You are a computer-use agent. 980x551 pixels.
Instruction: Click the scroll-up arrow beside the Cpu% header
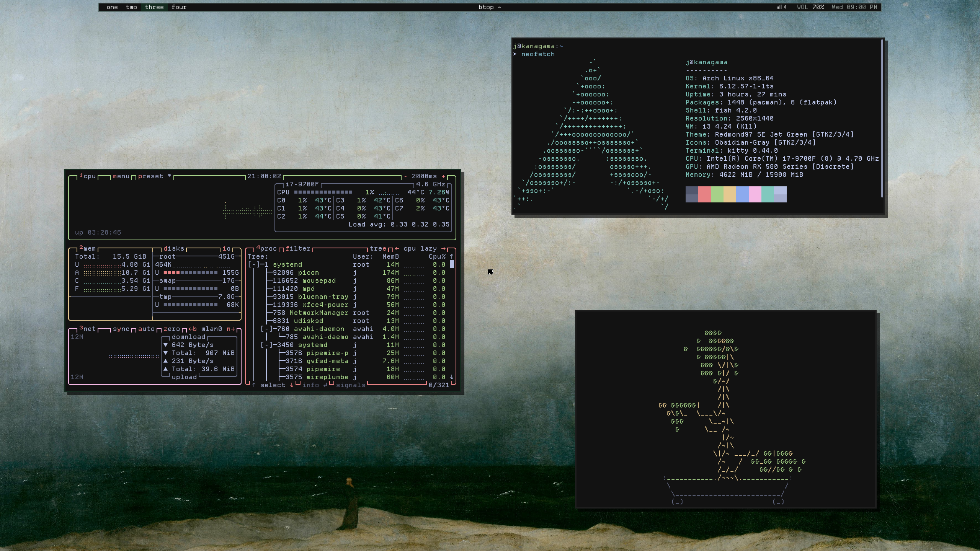pyautogui.click(x=452, y=257)
